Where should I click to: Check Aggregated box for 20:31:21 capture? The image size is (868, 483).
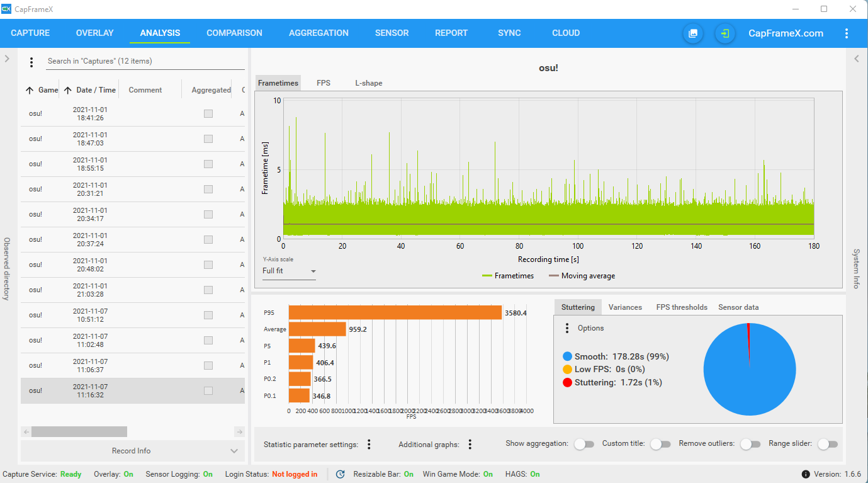point(208,190)
